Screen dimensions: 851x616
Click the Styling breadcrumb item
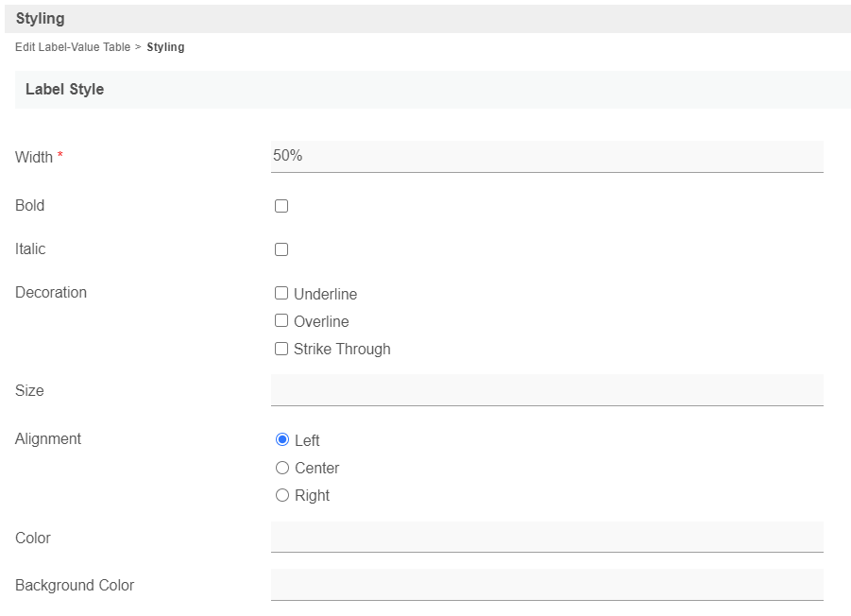165,47
